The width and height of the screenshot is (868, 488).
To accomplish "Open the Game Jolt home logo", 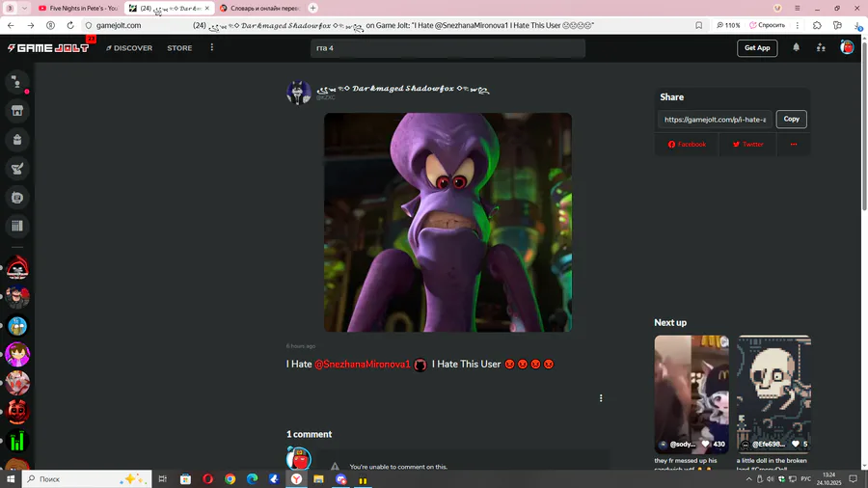I will pyautogui.click(x=48, y=48).
